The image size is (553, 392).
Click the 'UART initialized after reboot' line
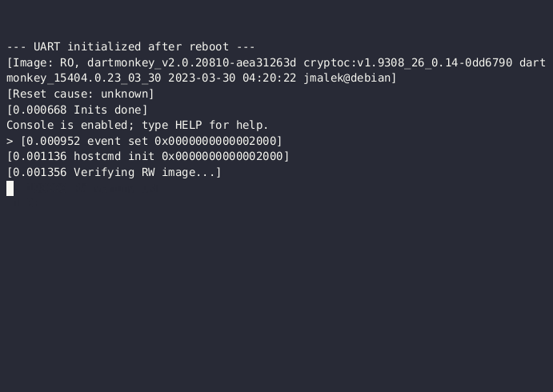coord(130,46)
